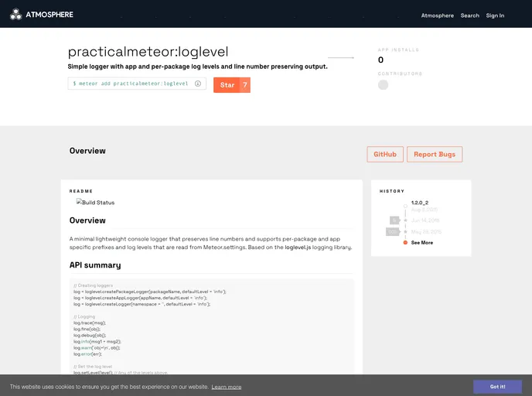The image size is (532, 396).
Task: Click the ATMOSPHERE brand text
Action: 49,15
